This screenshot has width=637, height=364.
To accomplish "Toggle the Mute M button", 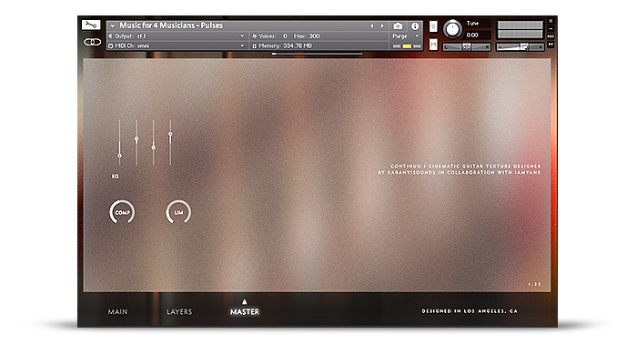I will click(433, 45).
